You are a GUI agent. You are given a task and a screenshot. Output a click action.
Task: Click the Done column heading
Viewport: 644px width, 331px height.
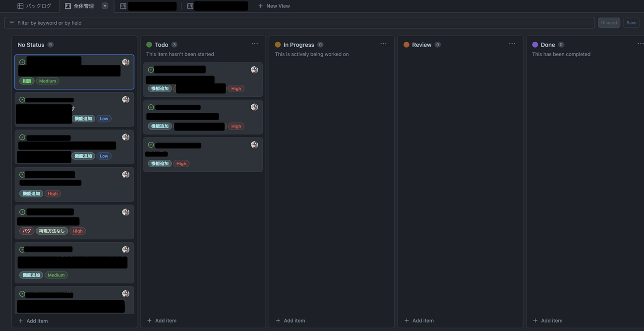548,45
